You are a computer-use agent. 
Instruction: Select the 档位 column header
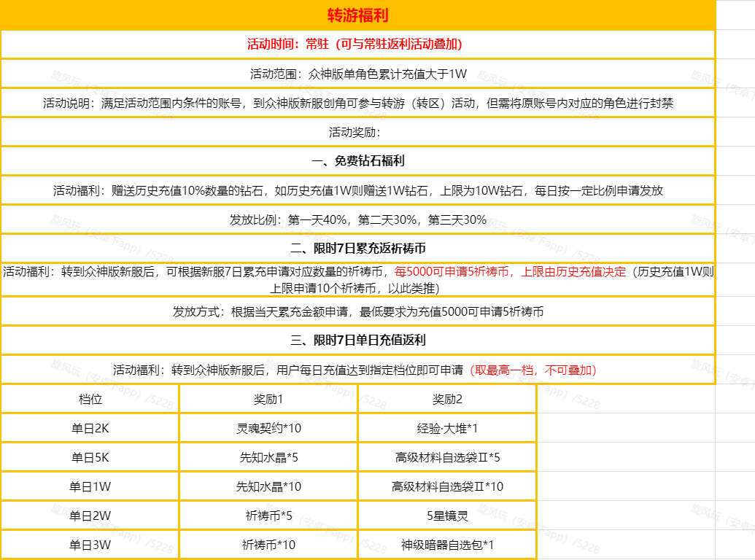click(x=90, y=400)
